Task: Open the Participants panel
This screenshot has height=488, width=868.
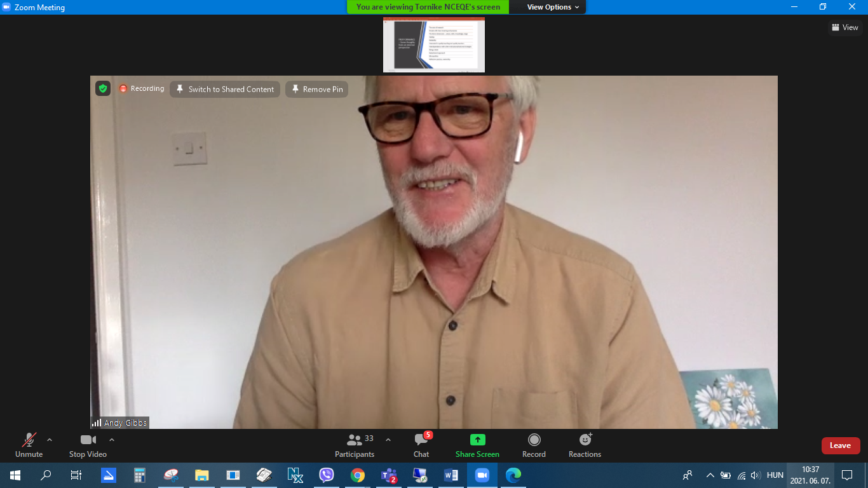Action: pyautogui.click(x=355, y=445)
